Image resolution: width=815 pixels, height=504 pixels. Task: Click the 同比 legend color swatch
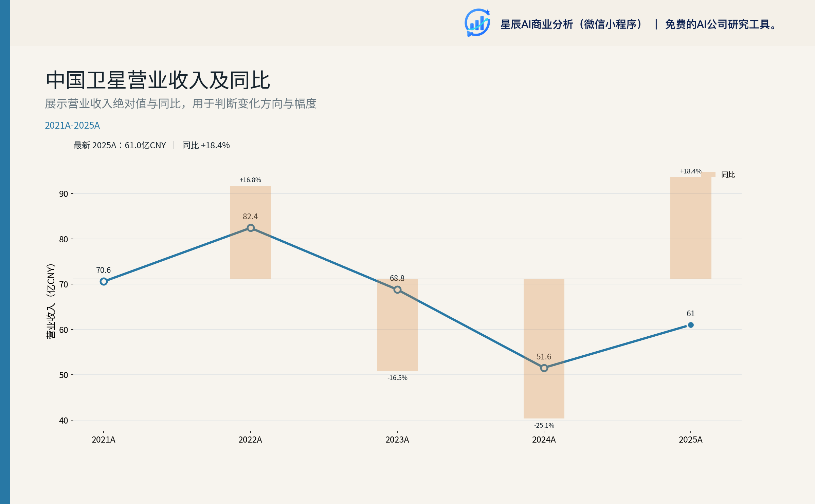[708, 174]
